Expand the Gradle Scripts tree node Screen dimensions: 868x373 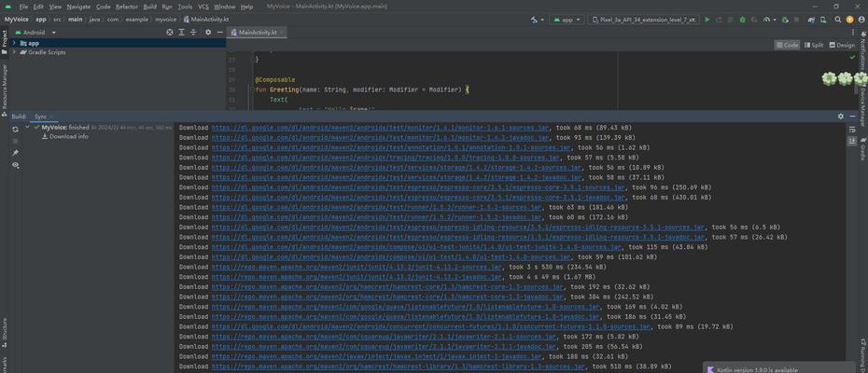click(x=14, y=52)
